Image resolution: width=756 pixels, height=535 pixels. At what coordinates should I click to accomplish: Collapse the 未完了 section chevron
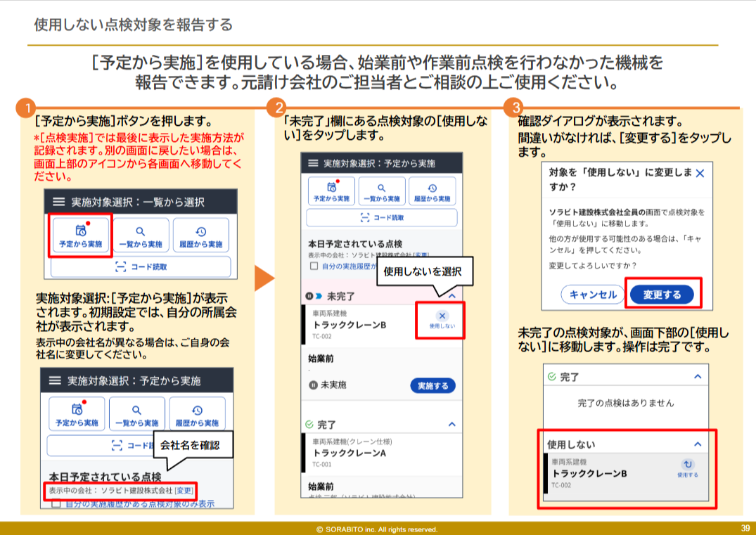[x=452, y=296]
